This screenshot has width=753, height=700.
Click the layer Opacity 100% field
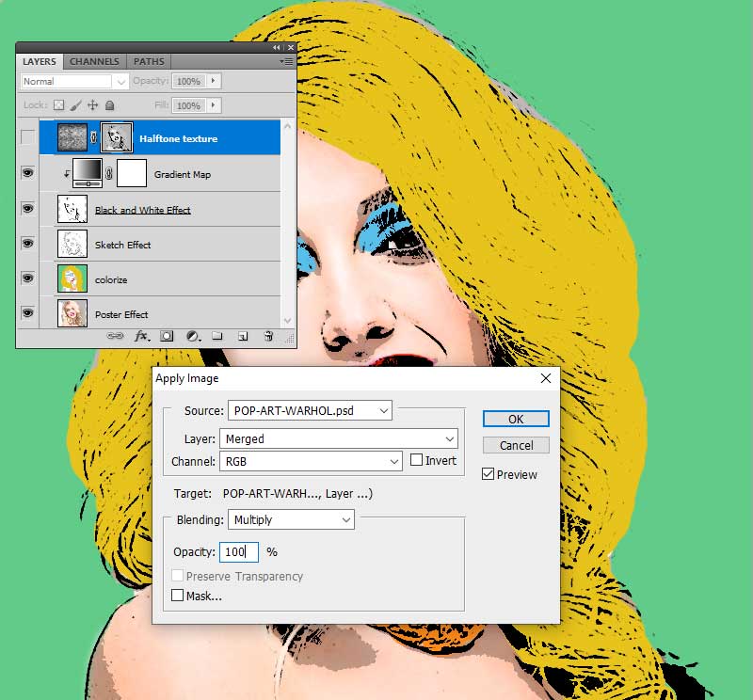189,81
